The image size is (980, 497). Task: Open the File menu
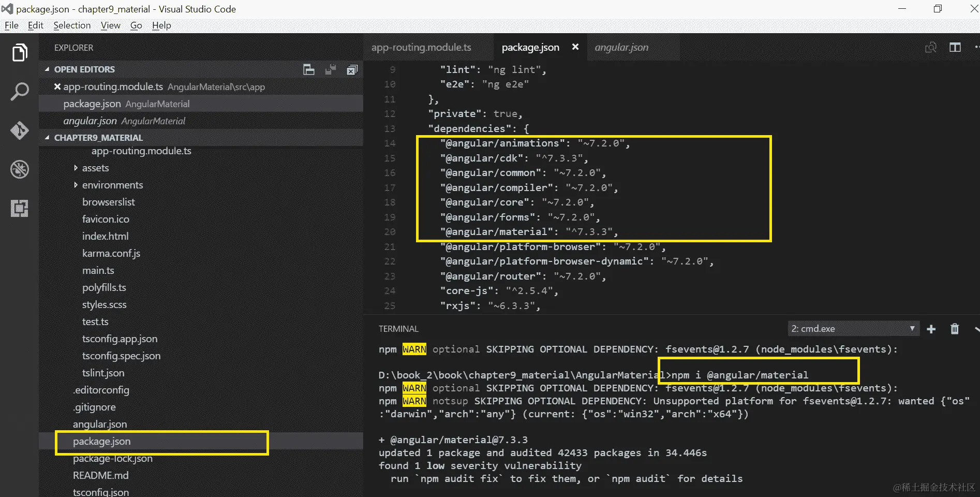(x=11, y=25)
